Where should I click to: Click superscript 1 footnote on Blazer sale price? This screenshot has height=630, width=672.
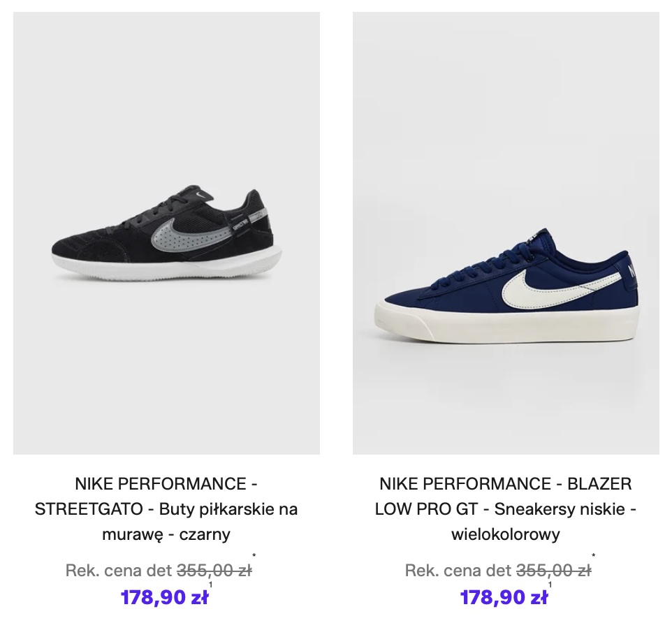click(x=550, y=585)
